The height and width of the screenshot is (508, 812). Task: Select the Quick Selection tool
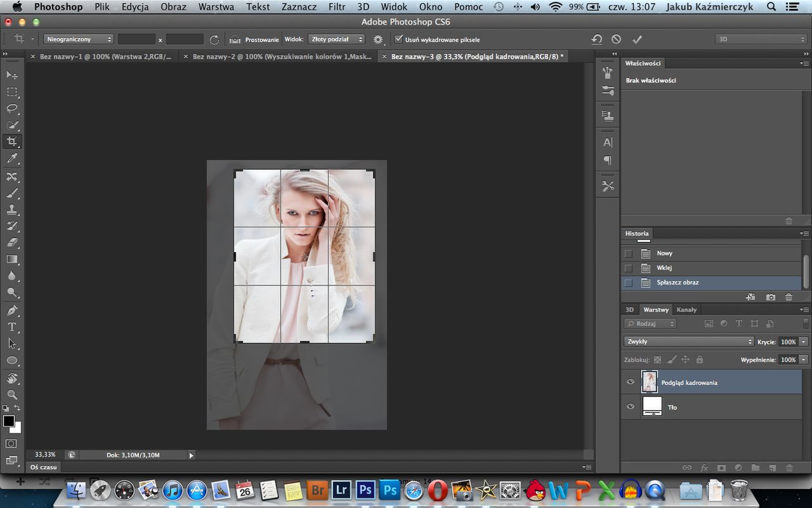12,125
